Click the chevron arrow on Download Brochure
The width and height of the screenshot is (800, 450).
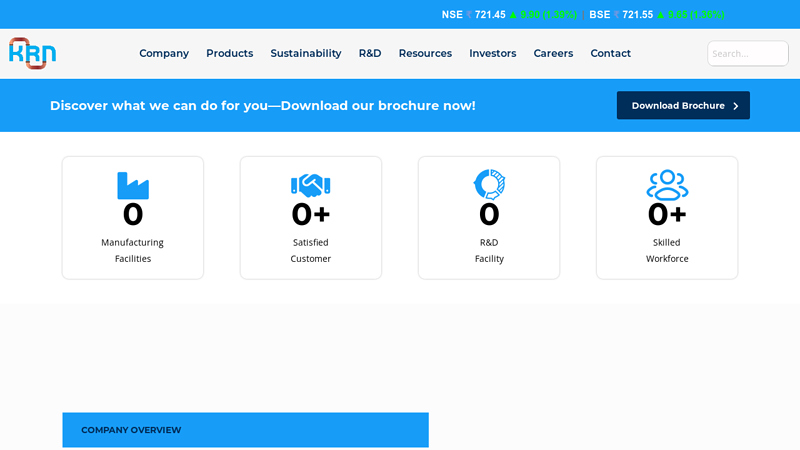point(736,106)
